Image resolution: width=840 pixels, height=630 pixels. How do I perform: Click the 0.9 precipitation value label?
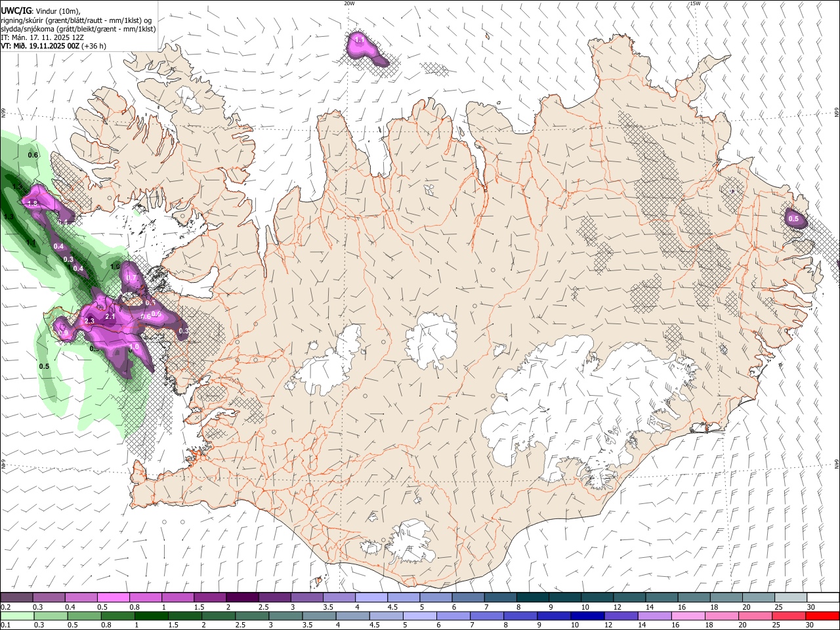tap(64, 333)
